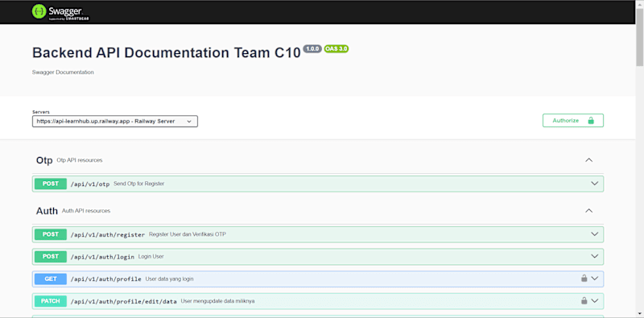Open the Authorize dialog
644x318 pixels.
point(573,121)
